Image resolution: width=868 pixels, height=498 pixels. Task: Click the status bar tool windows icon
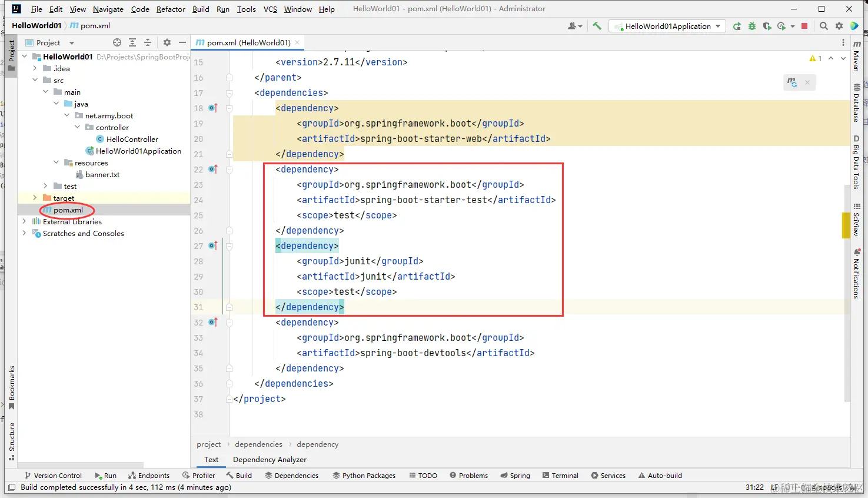[11, 487]
